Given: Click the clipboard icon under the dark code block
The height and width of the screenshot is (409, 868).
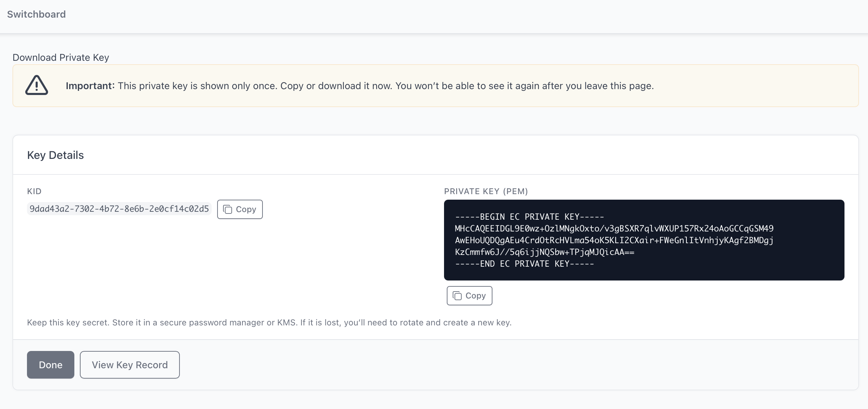Looking at the screenshot, I should pos(458,296).
